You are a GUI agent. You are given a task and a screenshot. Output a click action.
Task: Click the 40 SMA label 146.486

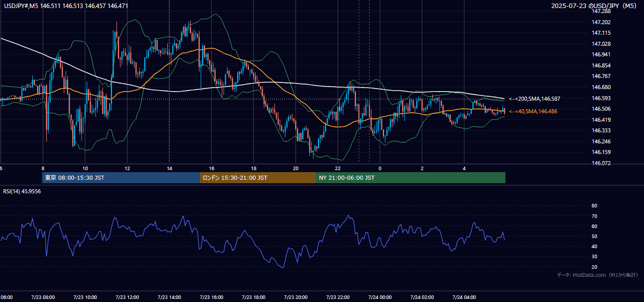[x=533, y=111]
